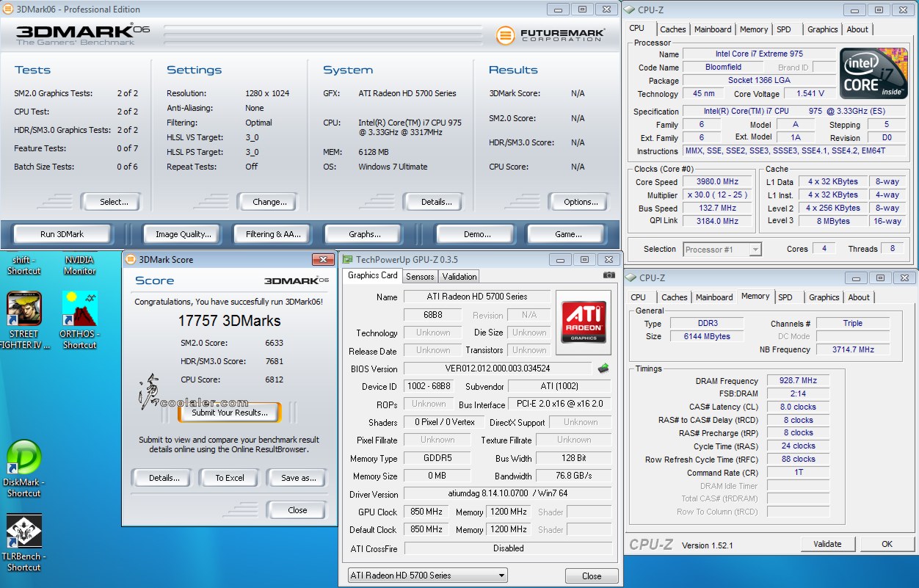This screenshot has height=588, width=919.
Task: Click Submit Your Results button
Action: 230,413
